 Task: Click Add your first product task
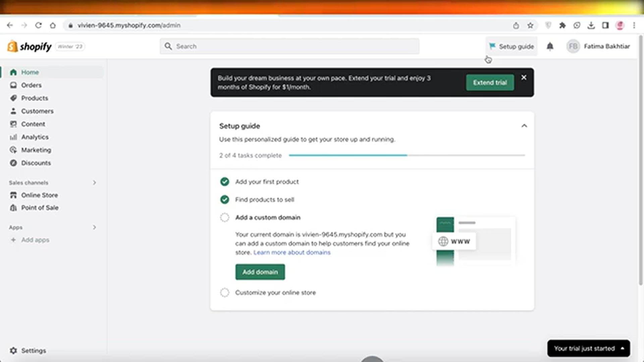(267, 182)
